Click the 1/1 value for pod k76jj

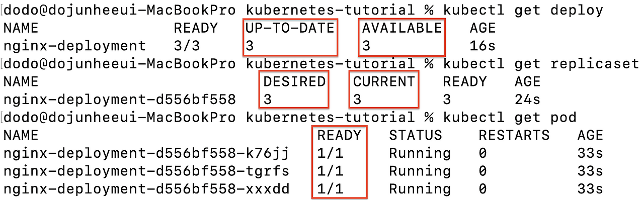pos(330,153)
